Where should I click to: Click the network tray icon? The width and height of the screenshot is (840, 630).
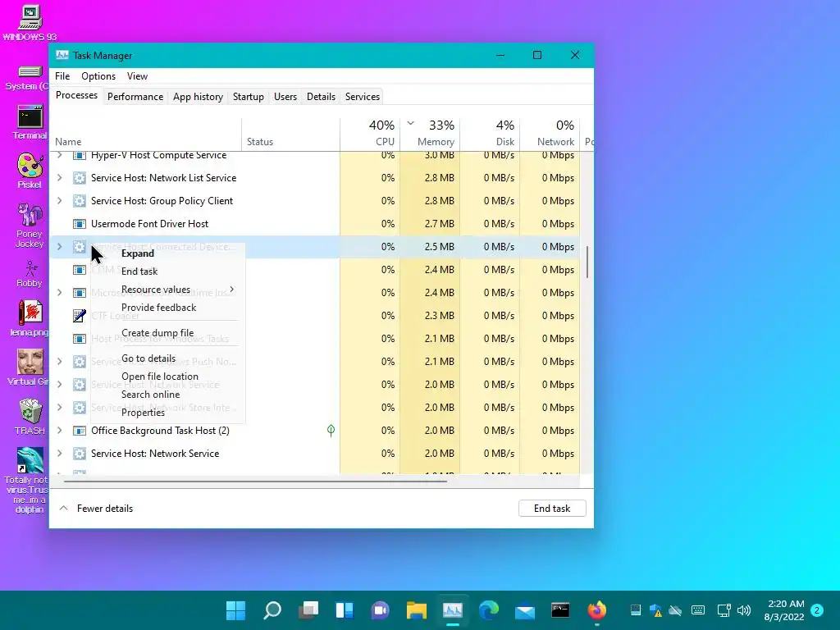pos(724,610)
